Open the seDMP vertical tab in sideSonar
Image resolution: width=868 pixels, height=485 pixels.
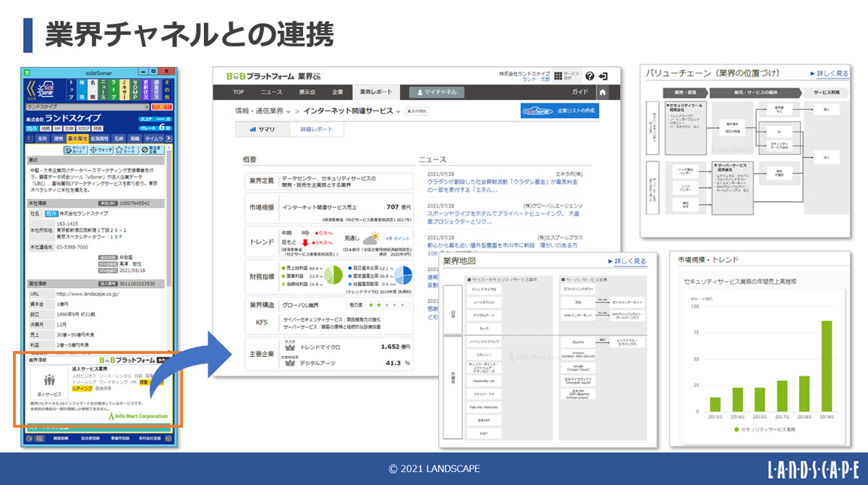(x=135, y=90)
